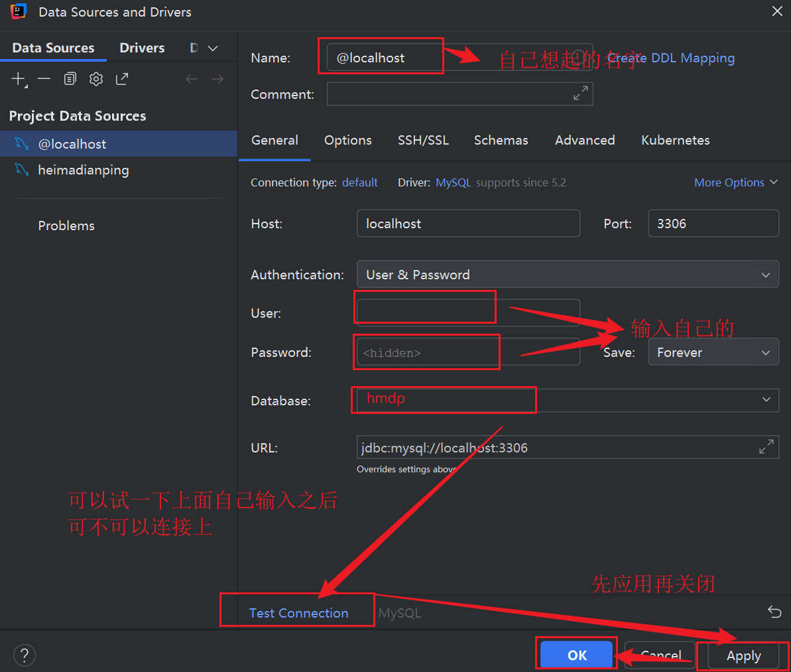Screen dimensions: 791x672
Task: Click the Remove data source minus icon
Action: tap(44, 79)
